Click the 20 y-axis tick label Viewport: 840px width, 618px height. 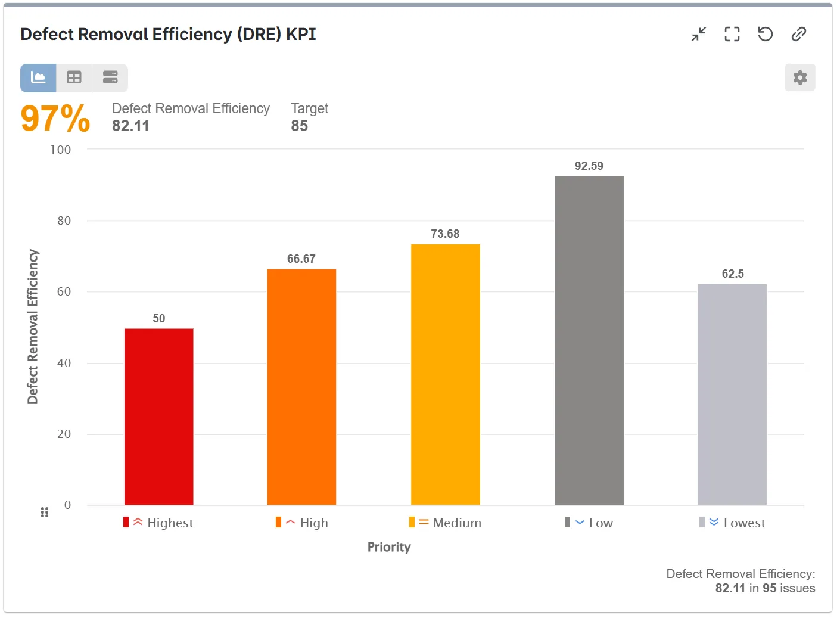64,434
